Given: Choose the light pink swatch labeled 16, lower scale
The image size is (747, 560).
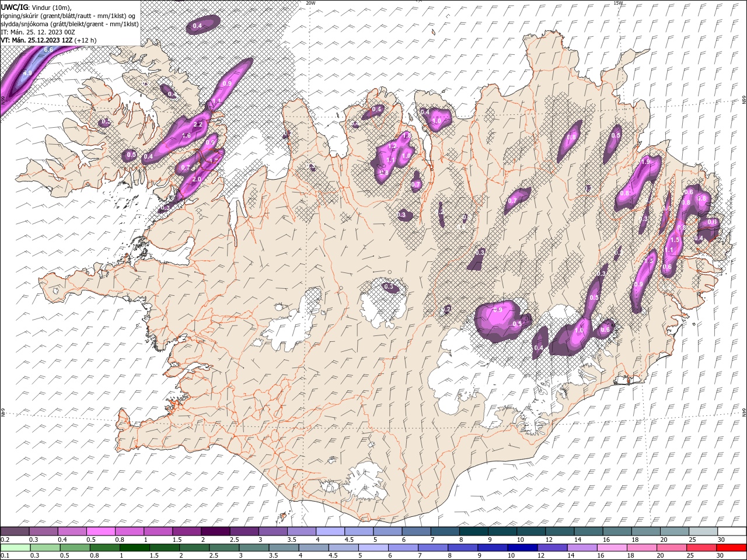Looking at the screenshot, I should click(612, 548).
